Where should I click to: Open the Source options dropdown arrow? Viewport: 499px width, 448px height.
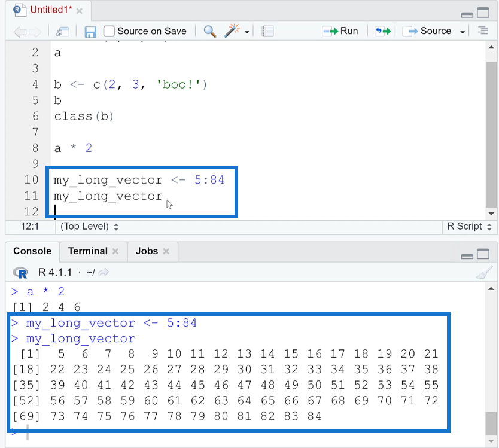pos(463,32)
